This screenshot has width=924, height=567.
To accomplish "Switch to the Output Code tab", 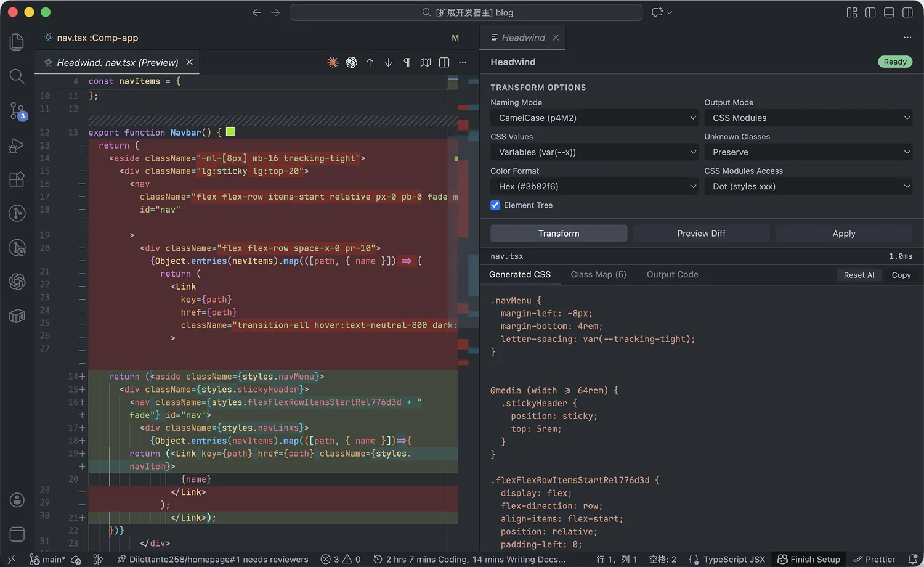I will 672,275.
